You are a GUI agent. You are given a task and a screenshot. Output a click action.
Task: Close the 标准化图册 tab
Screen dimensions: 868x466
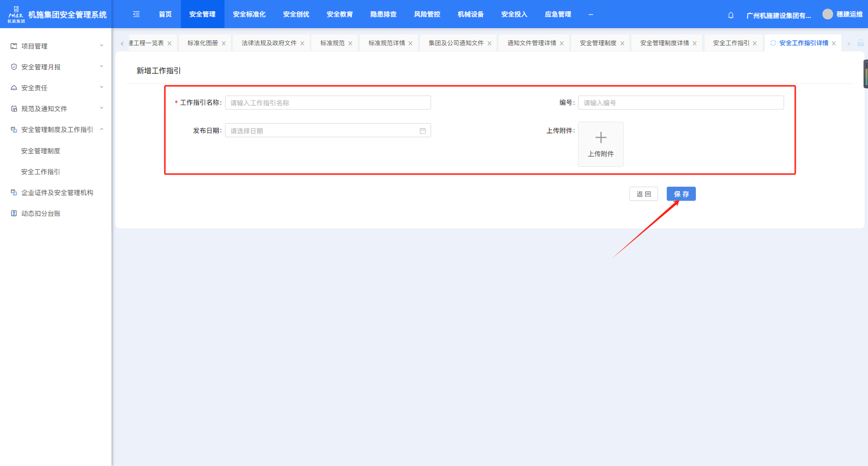click(x=224, y=44)
